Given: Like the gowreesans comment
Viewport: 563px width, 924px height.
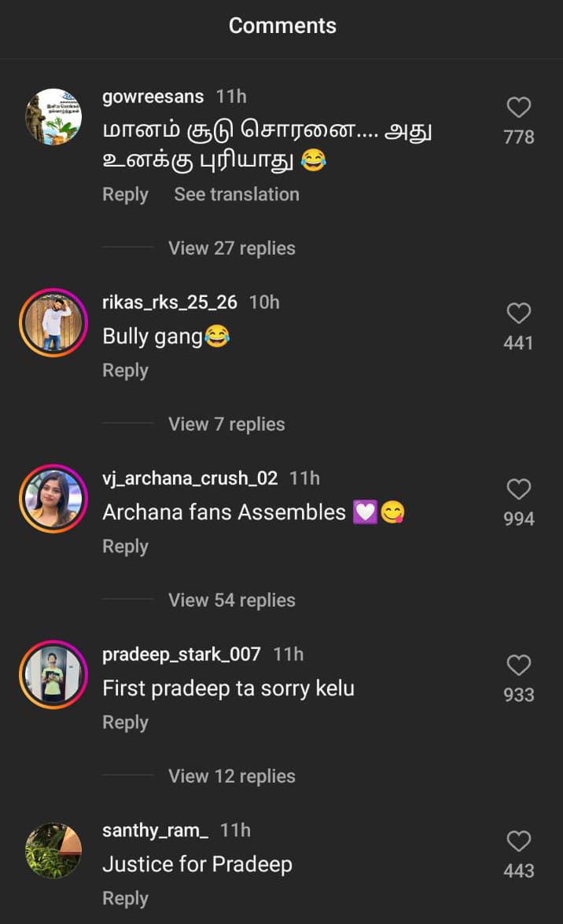Looking at the screenshot, I should click(518, 108).
